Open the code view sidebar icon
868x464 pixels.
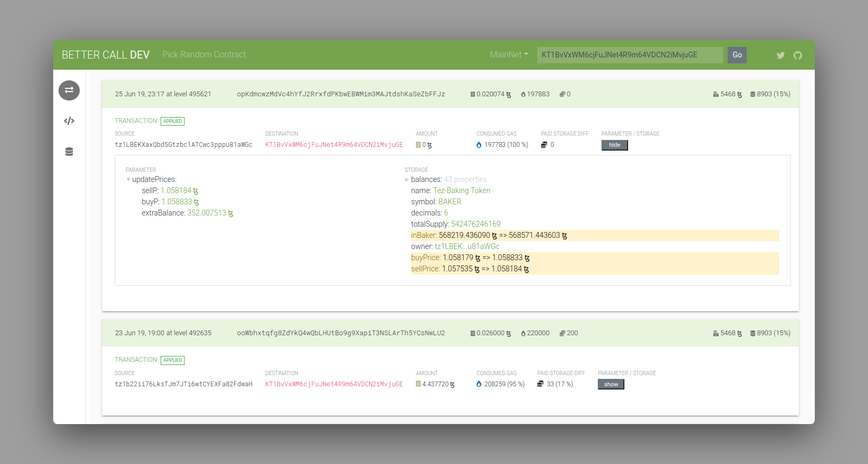click(69, 121)
